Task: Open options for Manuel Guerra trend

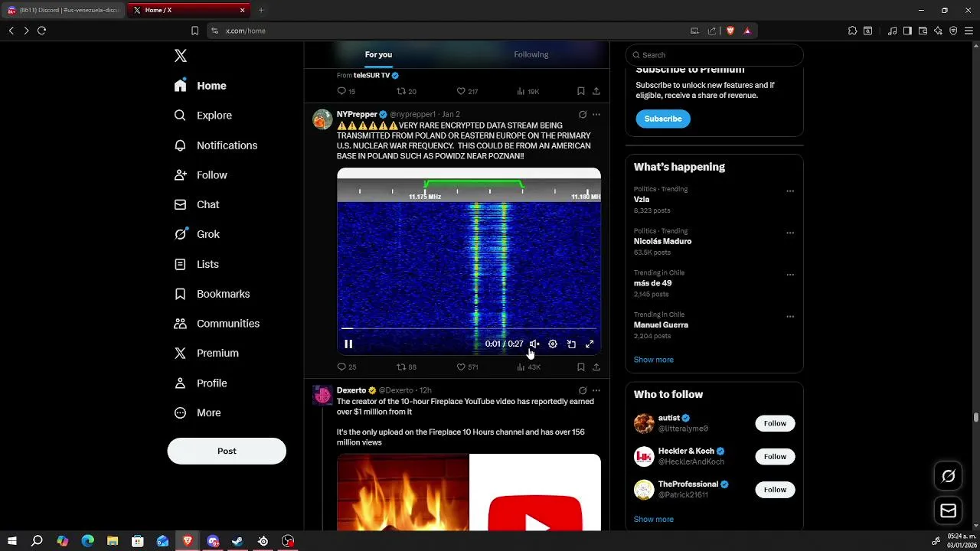Action: (x=790, y=317)
